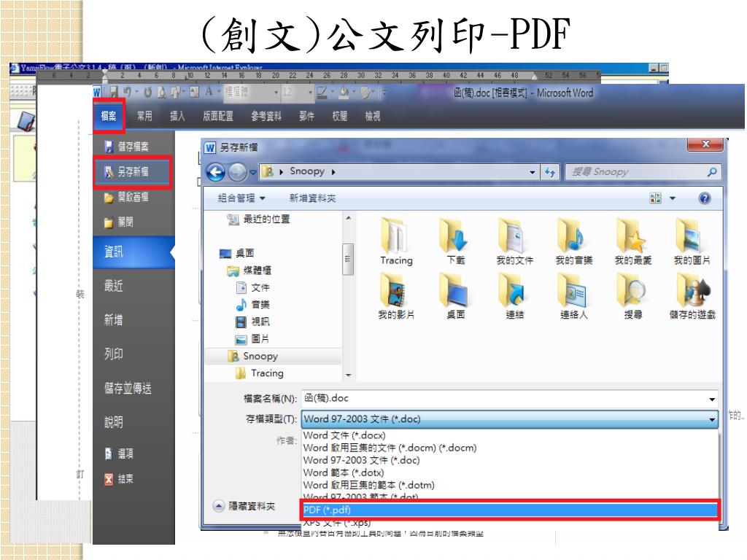
Task: Click the help question mark icon
Action: tap(705, 198)
